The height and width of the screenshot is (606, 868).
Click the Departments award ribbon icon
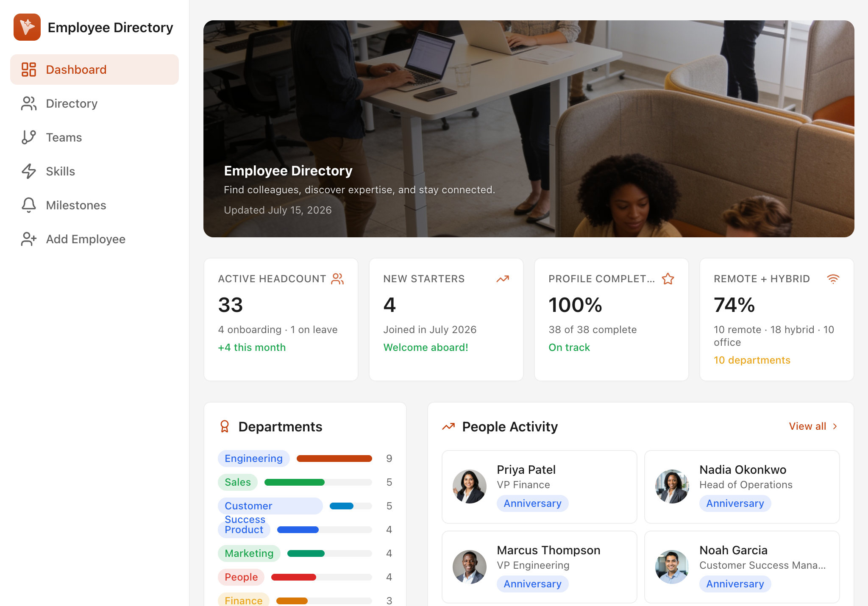pos(225,426)
